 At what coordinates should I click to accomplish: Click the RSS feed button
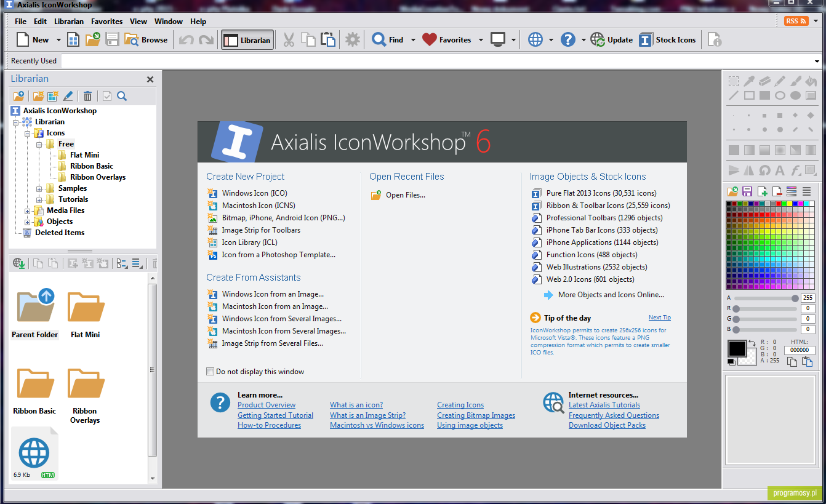[x=796, y=21]
